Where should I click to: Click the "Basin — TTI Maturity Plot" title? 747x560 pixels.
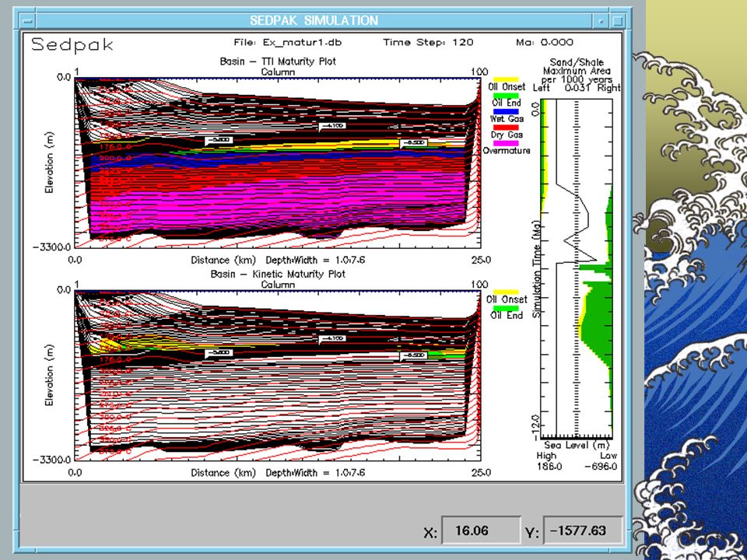tap(278, 62)
